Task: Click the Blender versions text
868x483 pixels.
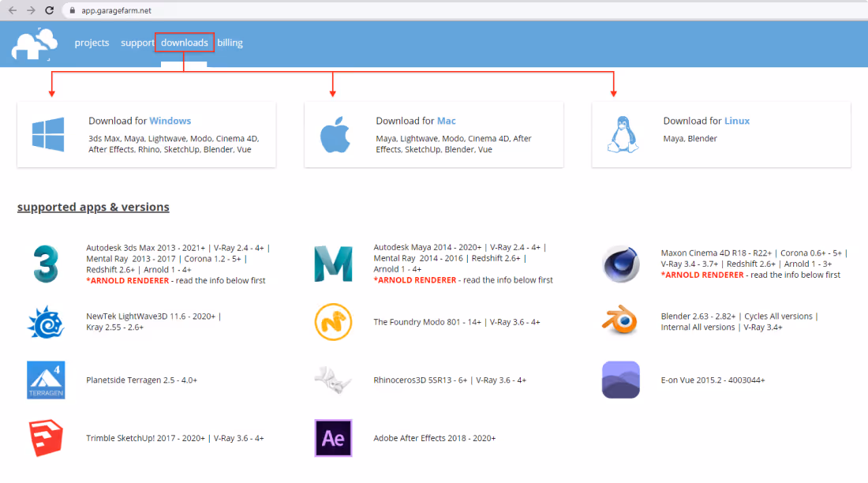Action: (x=739, y=322)
